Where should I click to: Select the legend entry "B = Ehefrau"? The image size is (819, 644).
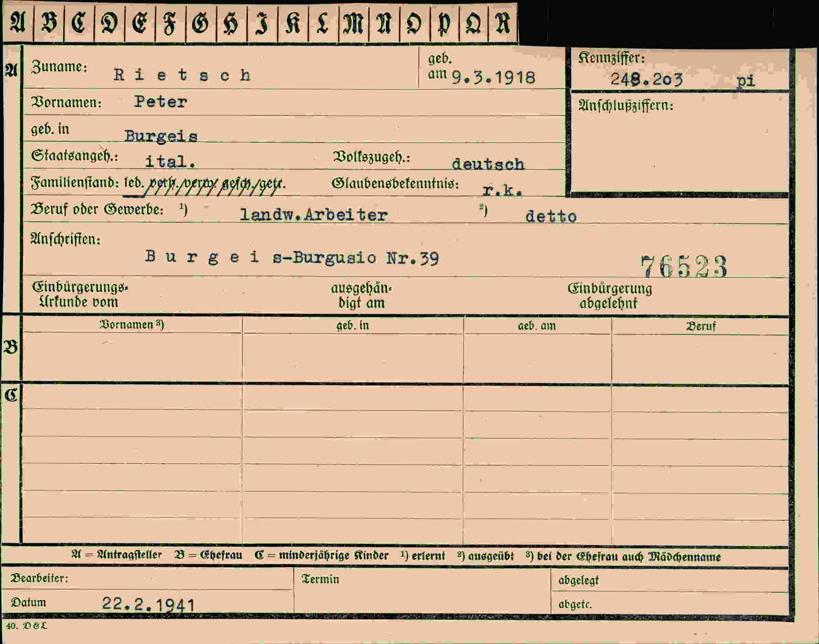click(209, 555)
